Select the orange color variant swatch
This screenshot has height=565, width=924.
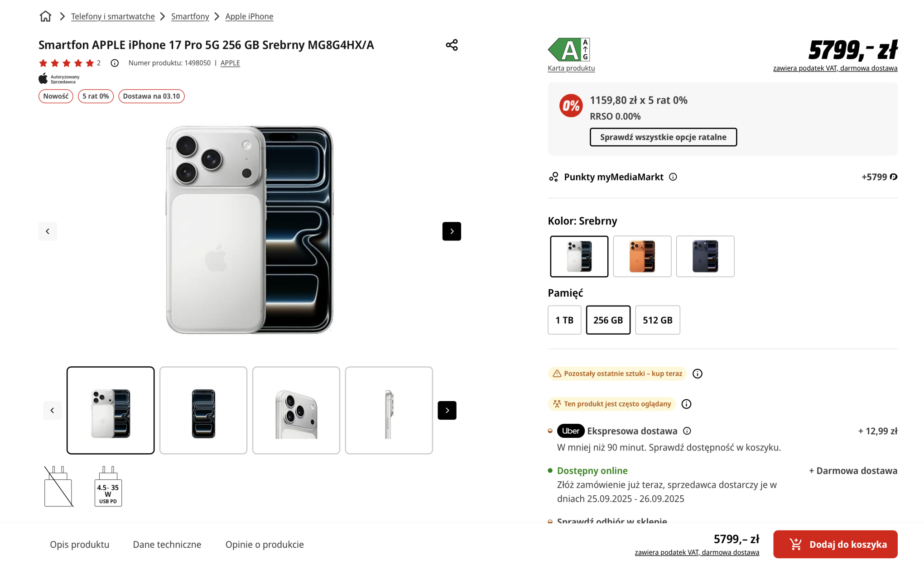(x=642, y=256)
